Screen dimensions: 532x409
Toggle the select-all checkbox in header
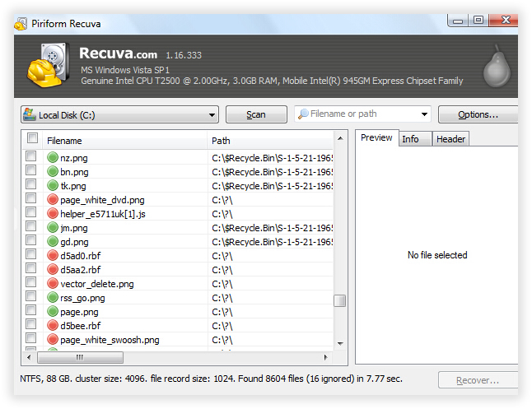33,137
